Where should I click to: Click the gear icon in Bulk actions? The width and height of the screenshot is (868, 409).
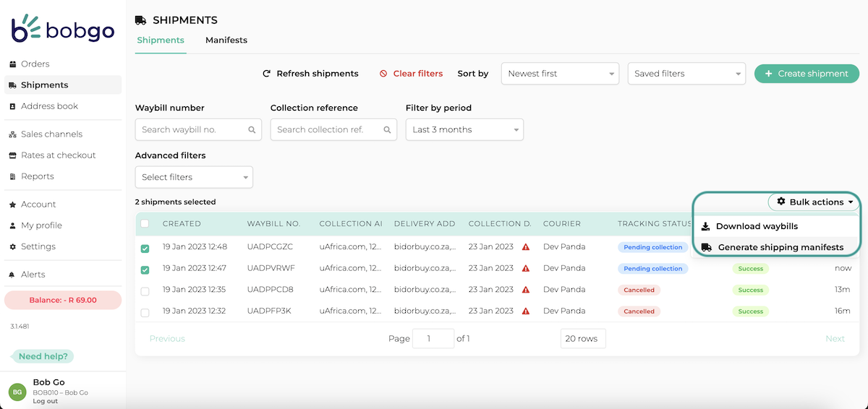[781, 202]
